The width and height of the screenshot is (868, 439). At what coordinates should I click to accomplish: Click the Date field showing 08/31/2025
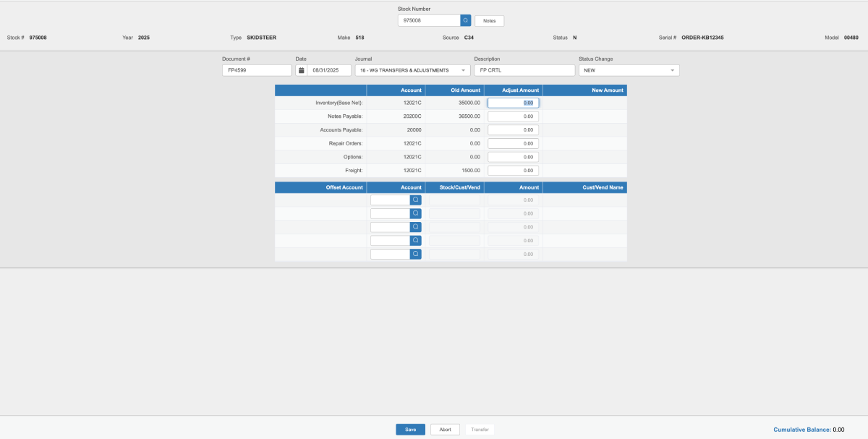[x=329, y=70]
